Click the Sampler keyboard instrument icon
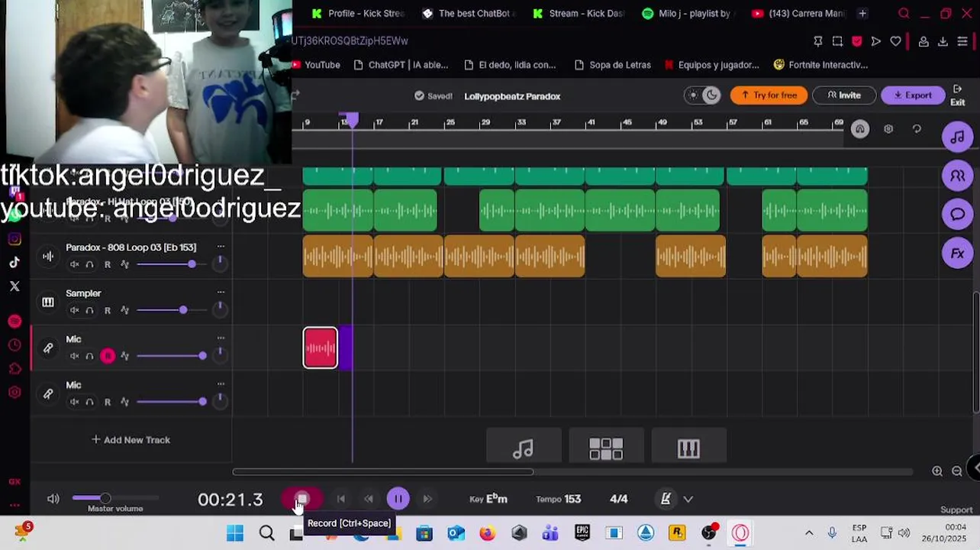This screenshot has height=550, width=980. point(48,302)
